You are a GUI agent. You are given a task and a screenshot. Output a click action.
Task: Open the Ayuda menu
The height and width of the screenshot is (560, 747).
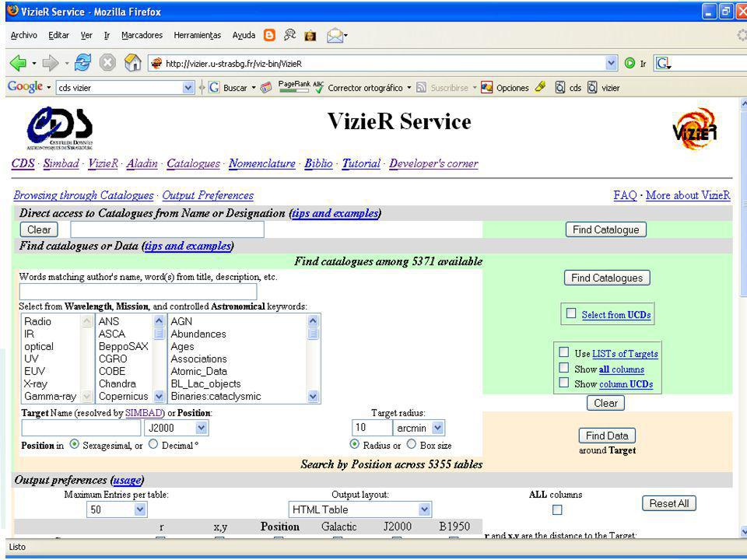pos(244,35)
